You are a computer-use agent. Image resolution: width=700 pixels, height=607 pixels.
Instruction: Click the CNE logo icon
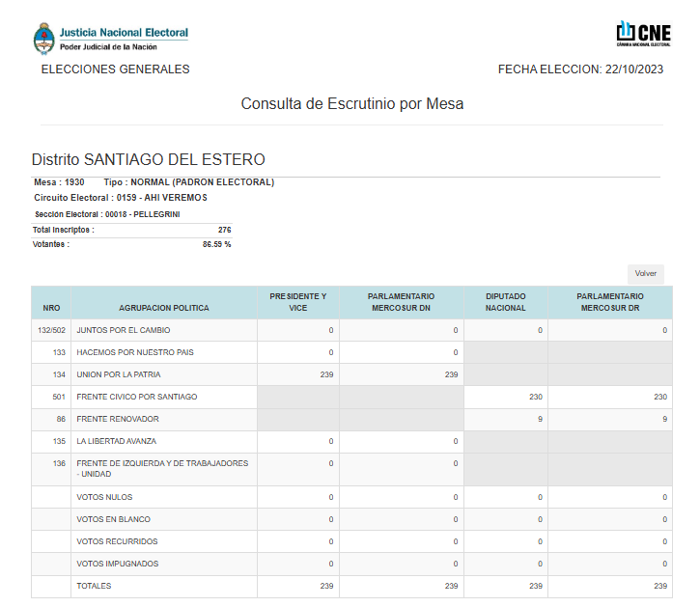tap(644, 34)
